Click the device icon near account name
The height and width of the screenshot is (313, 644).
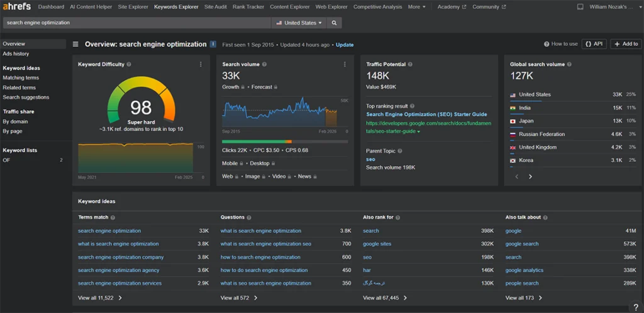pos(580,7)
